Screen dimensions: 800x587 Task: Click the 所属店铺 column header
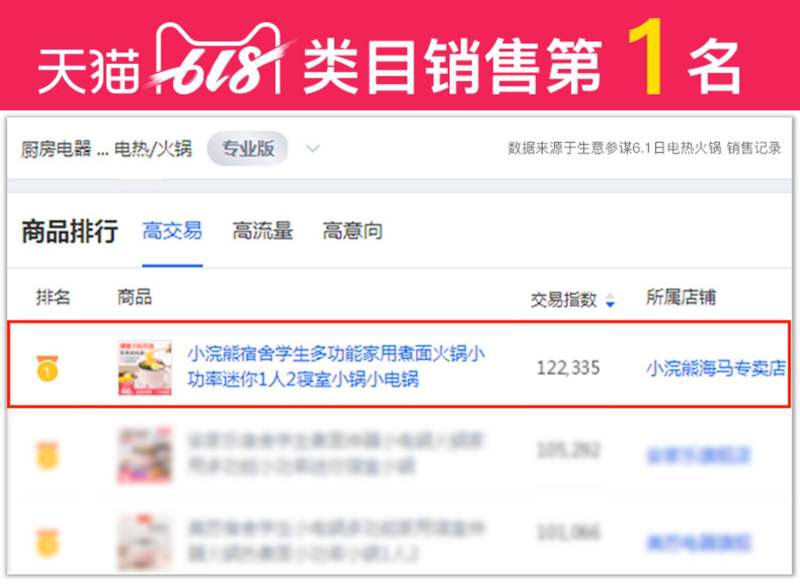click(681, 297)
